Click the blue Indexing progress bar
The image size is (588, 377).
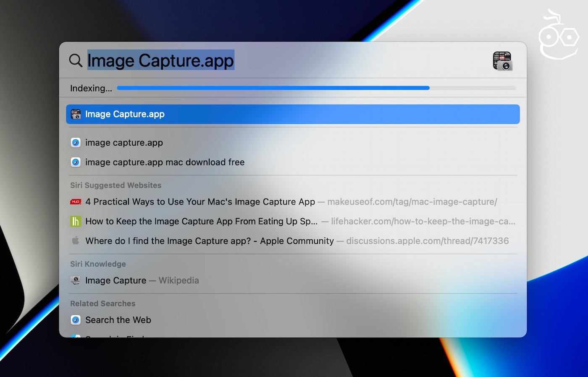pos(273,88)
